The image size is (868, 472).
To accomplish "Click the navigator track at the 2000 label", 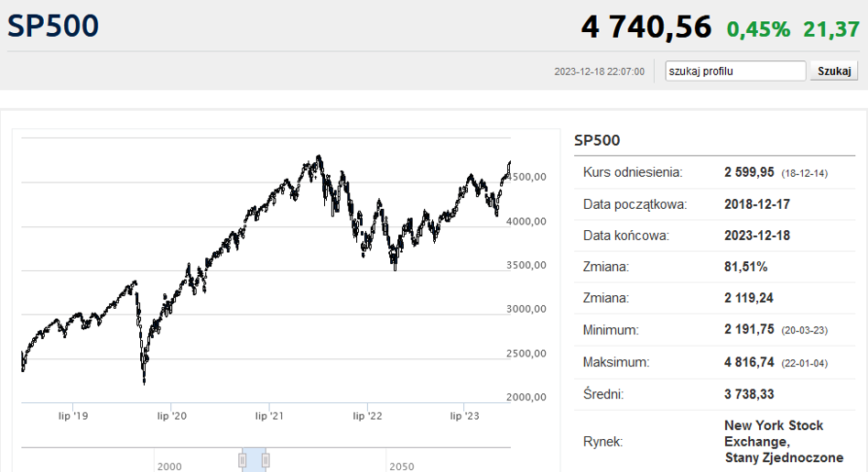I will pos(168,466).
